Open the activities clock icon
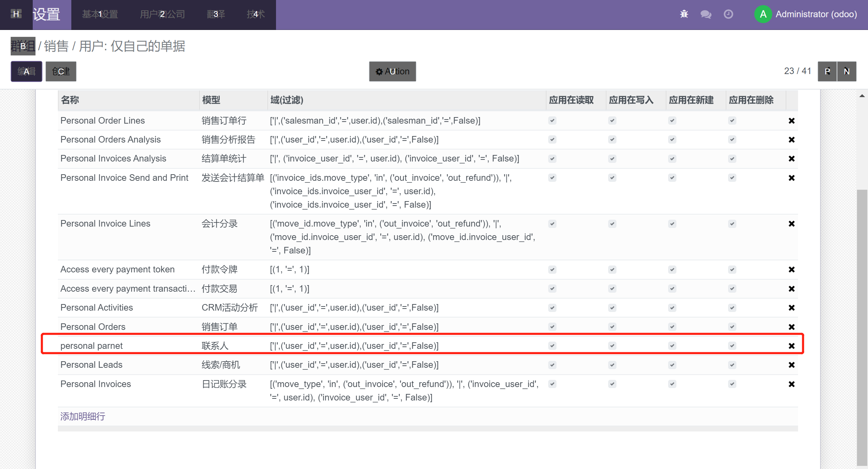 pyautogui.click(x=728, y=14)
